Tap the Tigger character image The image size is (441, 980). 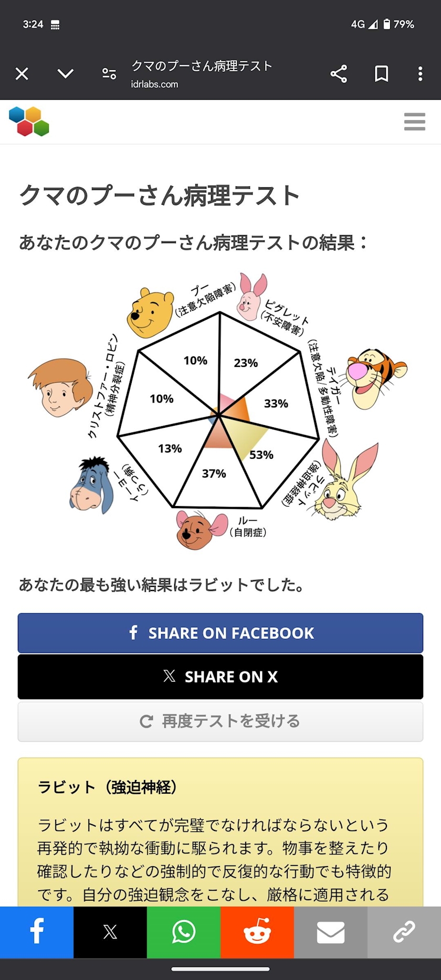pyautogui.click(x=375, y=376)
